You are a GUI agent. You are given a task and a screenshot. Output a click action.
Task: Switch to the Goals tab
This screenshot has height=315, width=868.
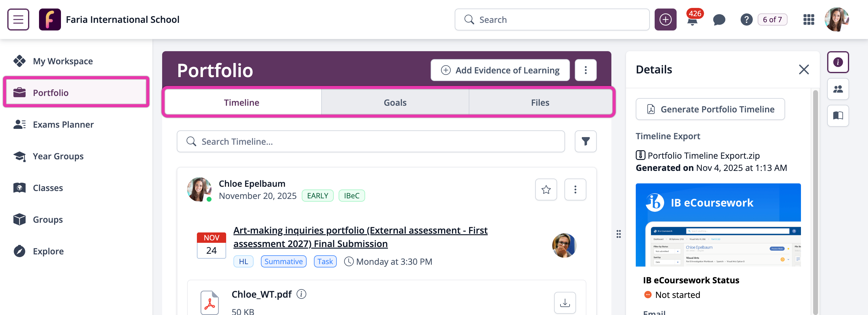coord(395,103)
